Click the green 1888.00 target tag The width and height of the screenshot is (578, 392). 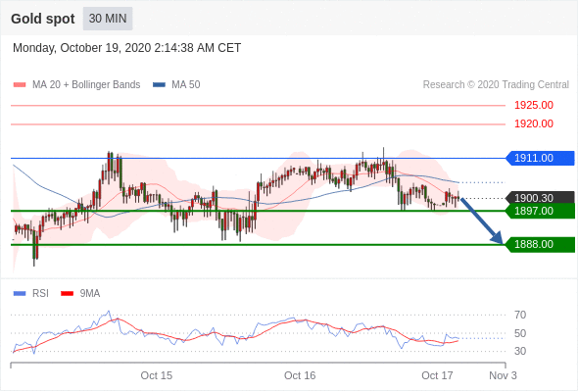click(540, 244)
